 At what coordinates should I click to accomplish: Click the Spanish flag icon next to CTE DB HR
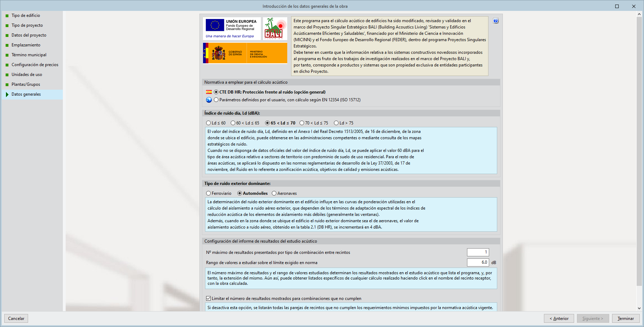pos(209,92)
